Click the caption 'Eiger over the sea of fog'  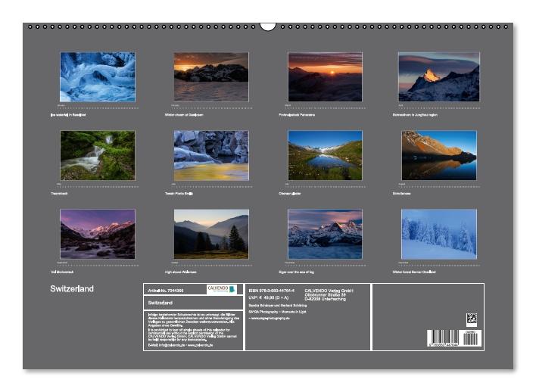(296, 272)
